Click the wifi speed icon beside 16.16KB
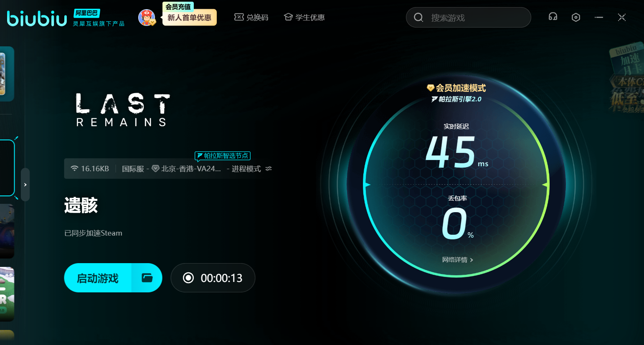 74,169
